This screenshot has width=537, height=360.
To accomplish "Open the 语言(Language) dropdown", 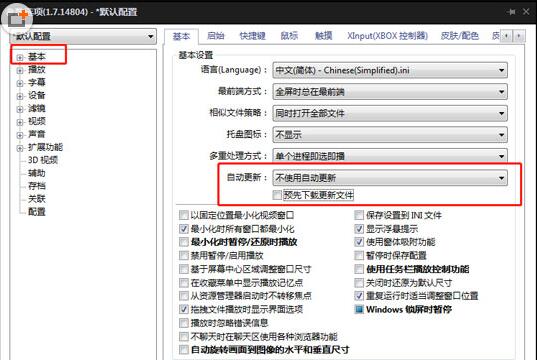I will (390, 71).
